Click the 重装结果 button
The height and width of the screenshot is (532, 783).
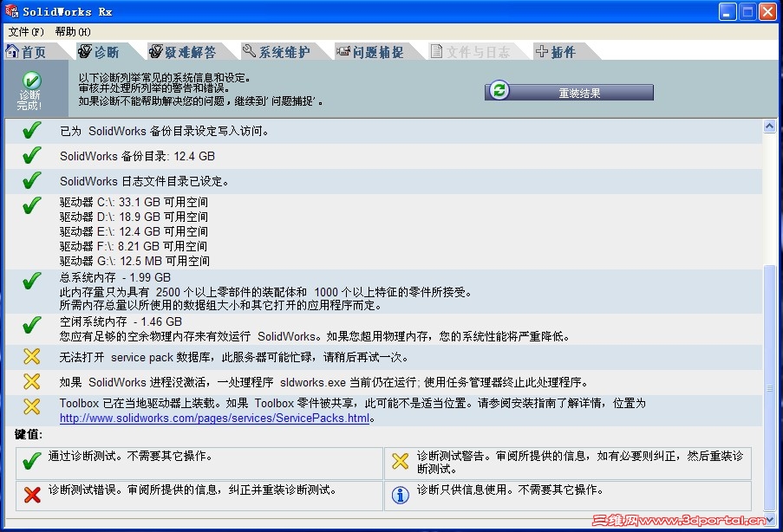click(569, 93)
